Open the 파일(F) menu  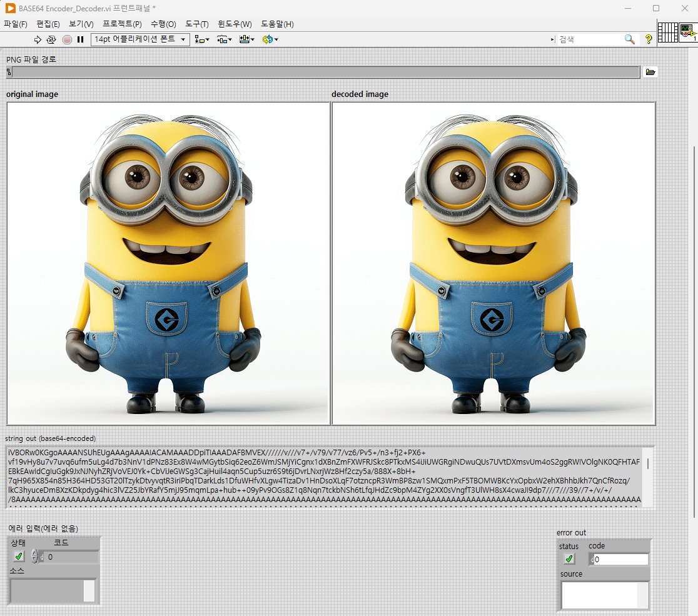[16, 24]
